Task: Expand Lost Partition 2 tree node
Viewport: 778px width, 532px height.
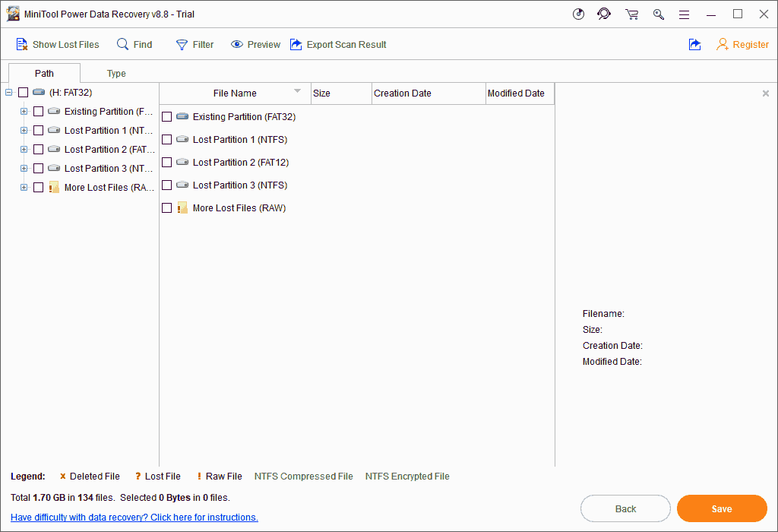Action: pyautogui.click(x=24, y=149)
